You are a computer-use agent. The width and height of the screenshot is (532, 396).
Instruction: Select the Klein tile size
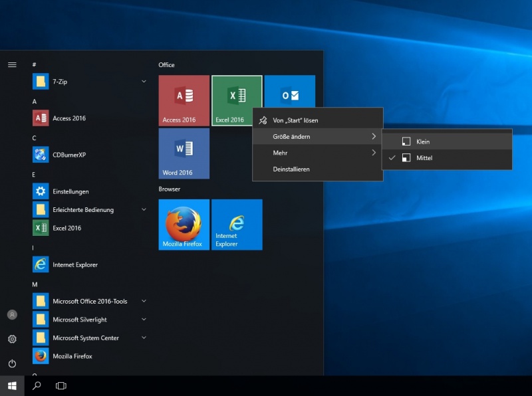447,142
